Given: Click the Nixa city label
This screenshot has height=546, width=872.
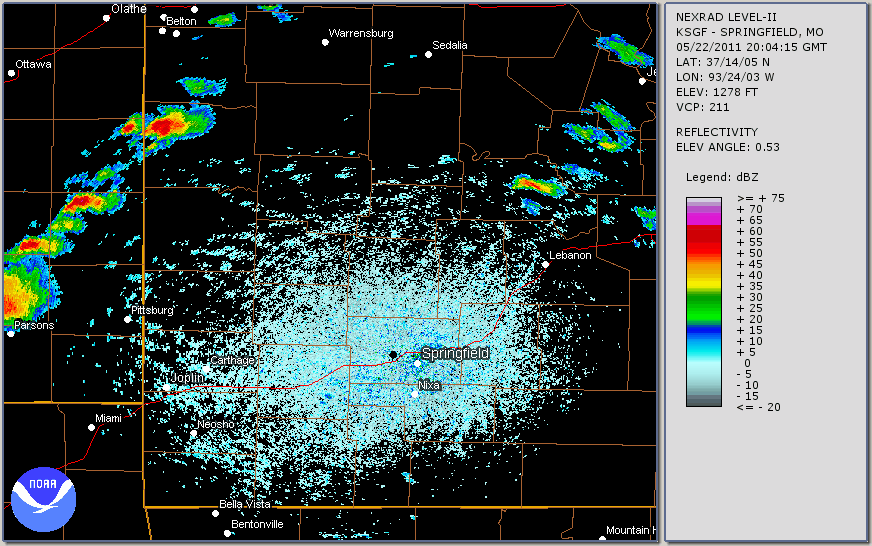Looking at the screenshot, I should 429,385.
